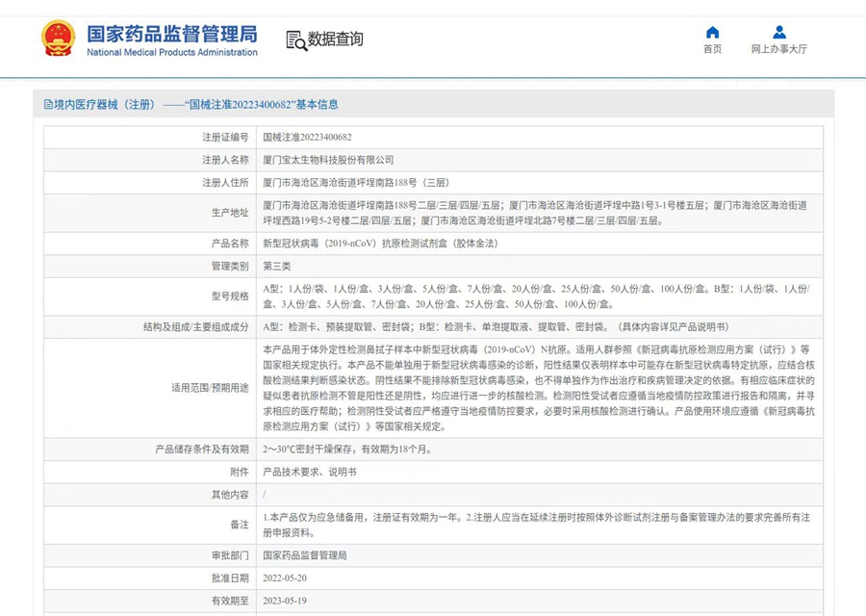Screen dimensions: 866x616
Task: Click the 附件 value 产品技术要求、说明书
Action: (310, 473)
